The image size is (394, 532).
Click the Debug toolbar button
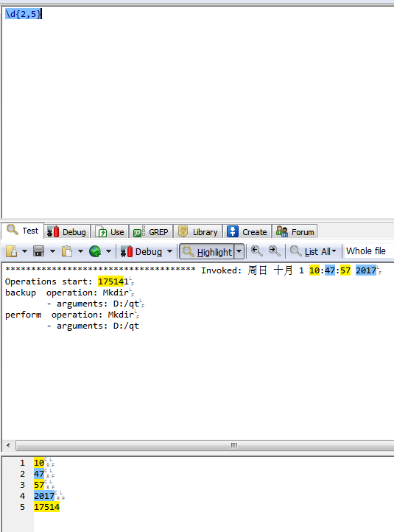click(141, 252)
